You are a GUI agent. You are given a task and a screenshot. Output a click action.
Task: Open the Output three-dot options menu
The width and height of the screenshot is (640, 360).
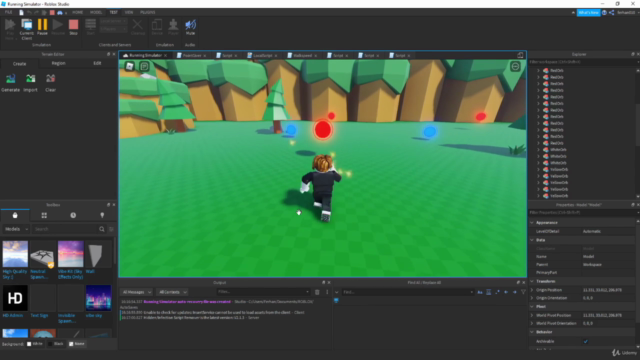point(327,292)
